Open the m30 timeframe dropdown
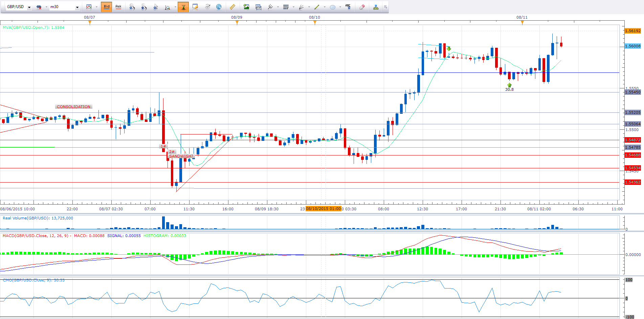Image resolution: width=644 pixels, height=319 pixels. (x=77, y=7)
